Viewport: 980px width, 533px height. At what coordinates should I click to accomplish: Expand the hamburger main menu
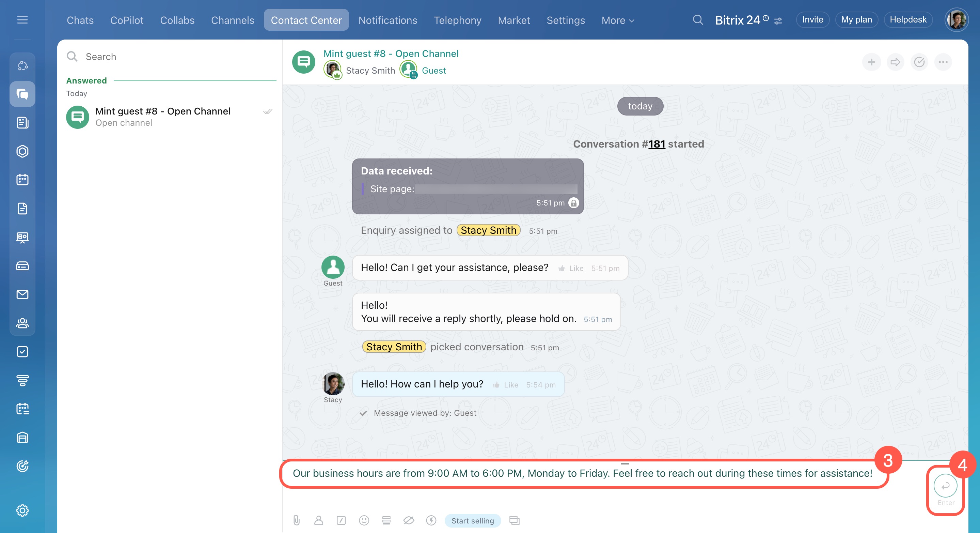tap(22, 20)
